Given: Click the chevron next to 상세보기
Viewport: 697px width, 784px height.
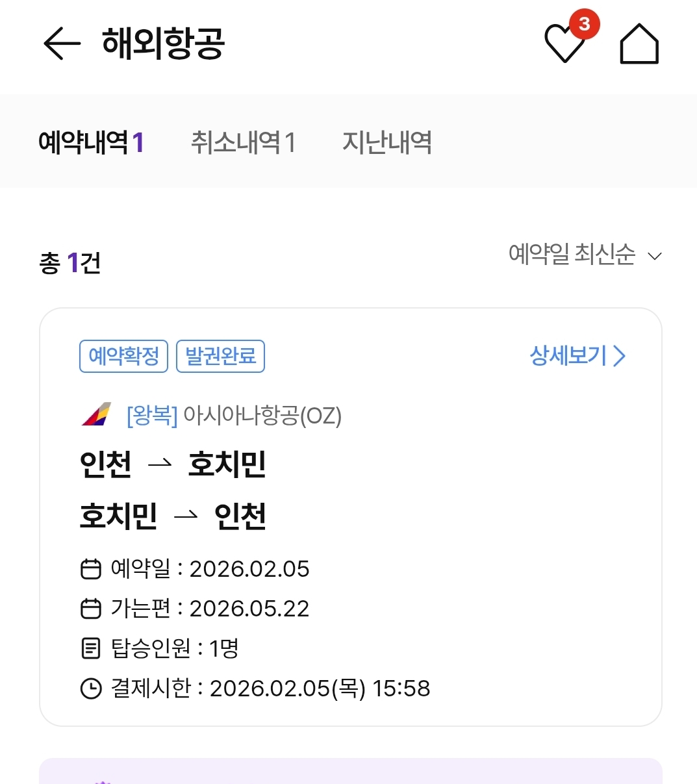Looking at the screenshot, I should (x=620, y=356).
